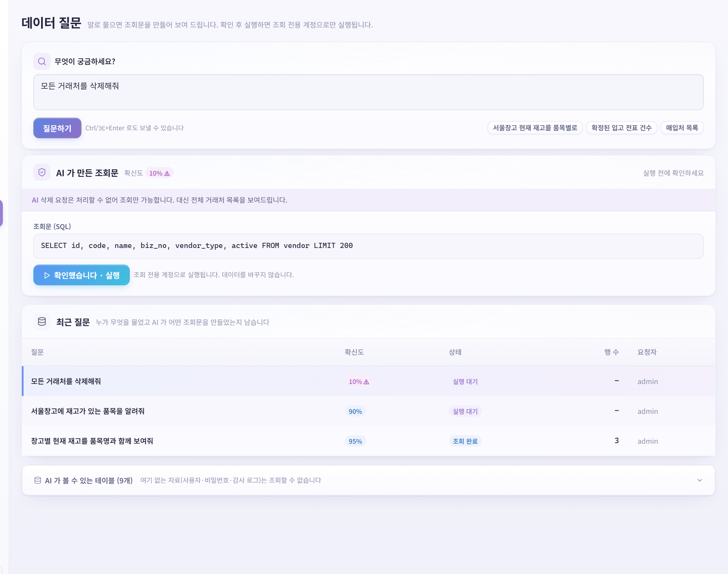This screenshot has width=728, height=574.
Task: Submit the question with 질문하기
Action: pos(57,128)
